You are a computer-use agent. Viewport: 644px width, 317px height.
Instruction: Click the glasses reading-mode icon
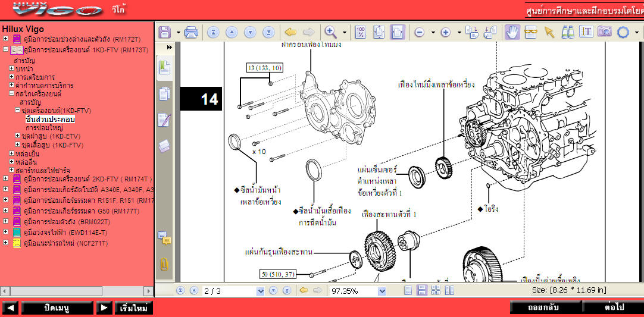pyautogui.click(x=531, y=33)
